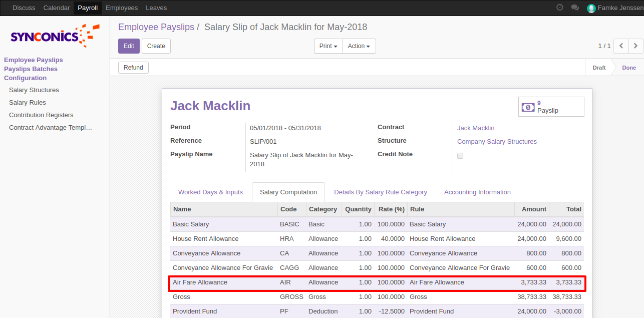The height and width of the screenshot is (318, 644).
Task: Expand the Action dropdown menu
Action: (x=359, y=46)
